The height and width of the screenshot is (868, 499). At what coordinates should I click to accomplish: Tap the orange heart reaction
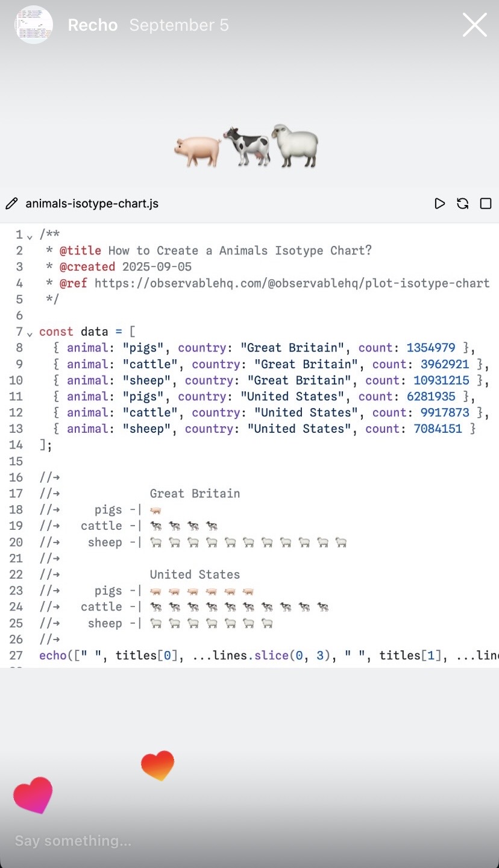coord(157,765)
